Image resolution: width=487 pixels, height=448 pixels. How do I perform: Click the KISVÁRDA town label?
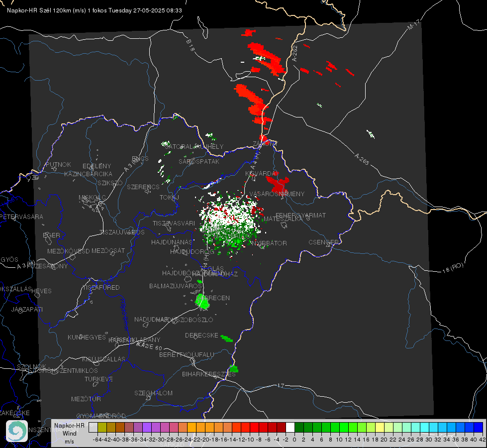tap(262, 174)
